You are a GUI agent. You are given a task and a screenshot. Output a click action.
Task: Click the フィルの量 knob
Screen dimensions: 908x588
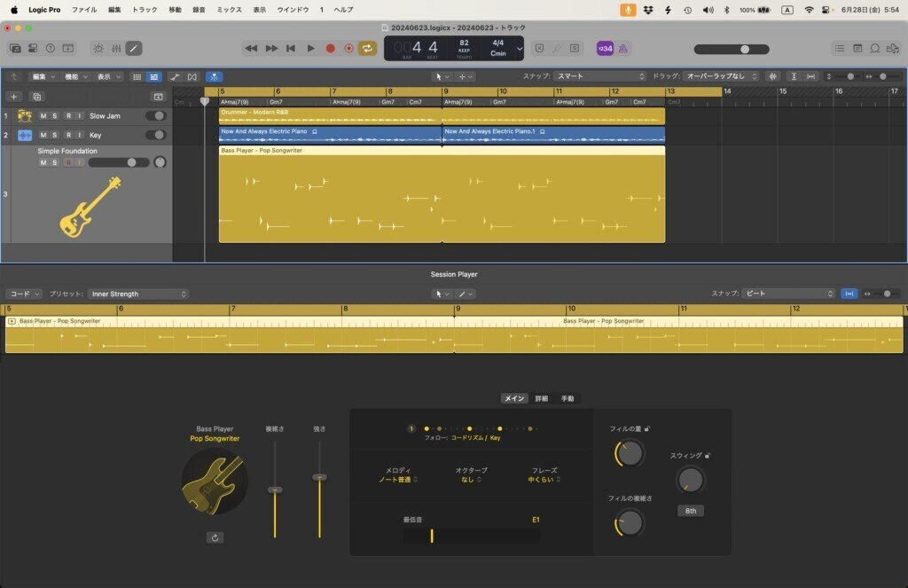pos(629,453)
